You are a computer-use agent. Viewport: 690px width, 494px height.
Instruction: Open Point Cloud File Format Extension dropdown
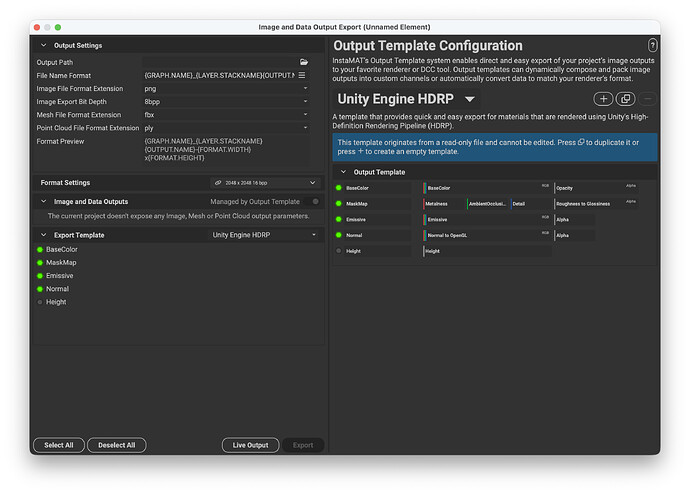coord(226,128)
